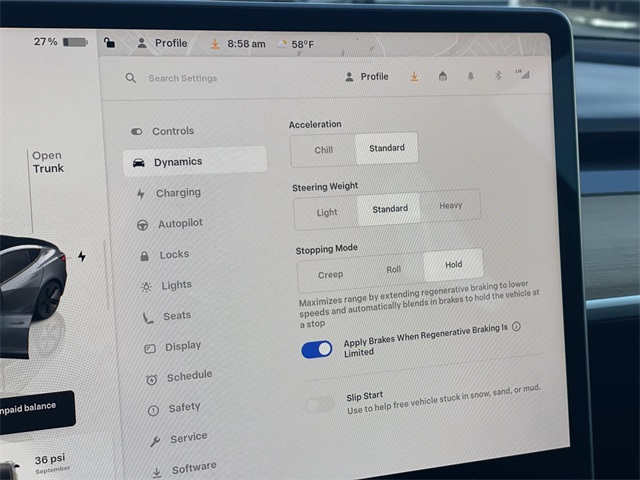Open the HomeLink garage icon
This screenshot has width=640, height=480.
(x=442, y=76)
